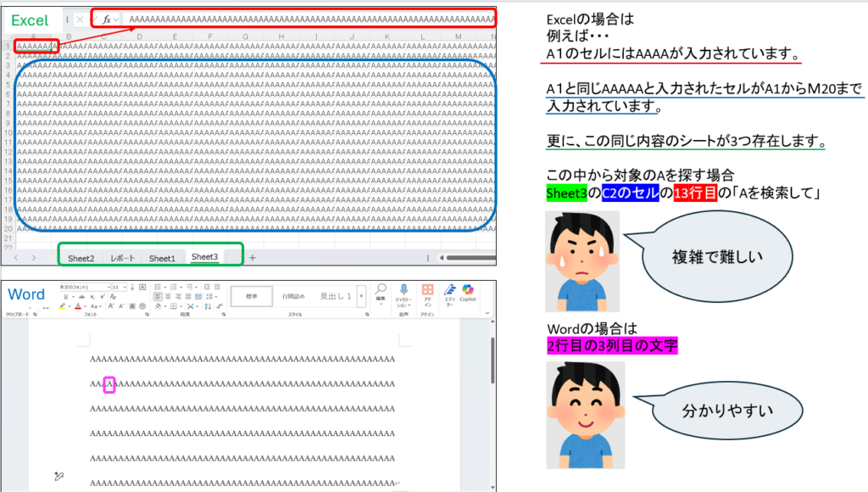Click the Excel formula bar text field

[305, 19]
